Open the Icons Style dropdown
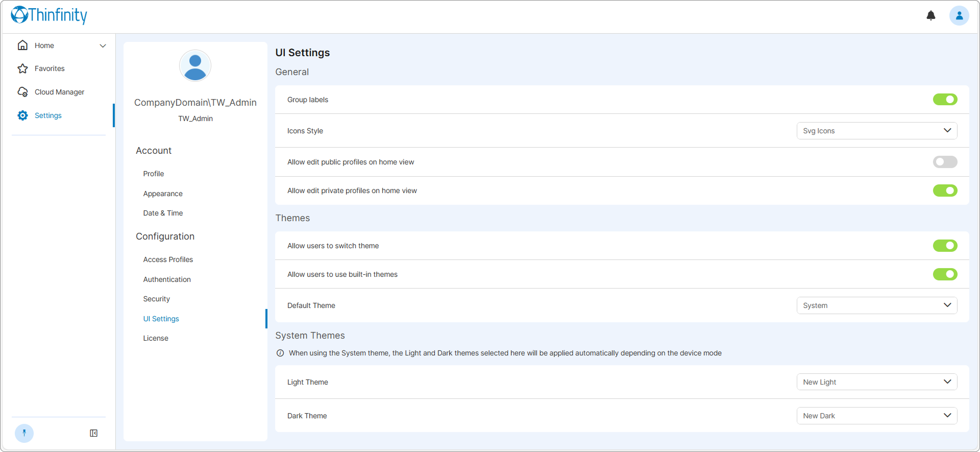The height and width of the screenshot is (452, 980). coord(877,131)
